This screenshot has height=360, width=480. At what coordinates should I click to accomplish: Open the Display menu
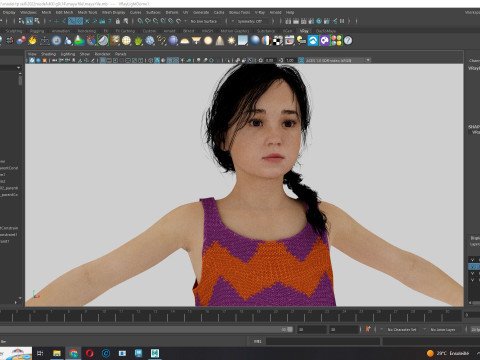9,12
